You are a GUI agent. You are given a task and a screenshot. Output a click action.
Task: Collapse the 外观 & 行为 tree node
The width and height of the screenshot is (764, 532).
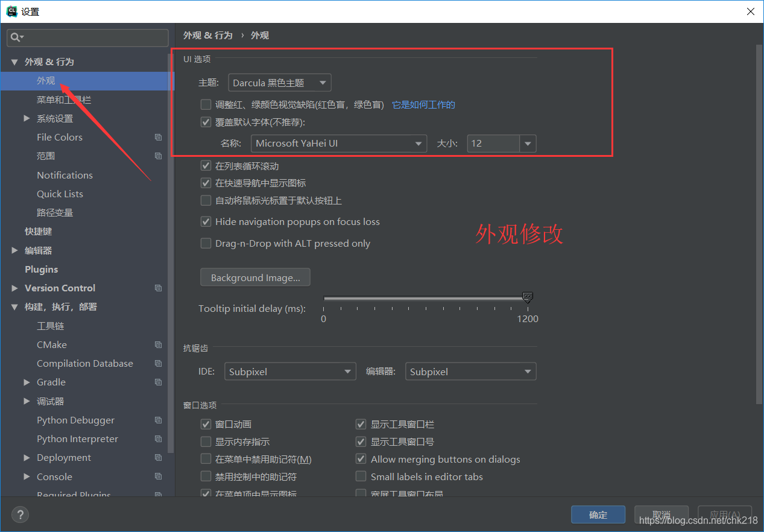click(14, 62)
